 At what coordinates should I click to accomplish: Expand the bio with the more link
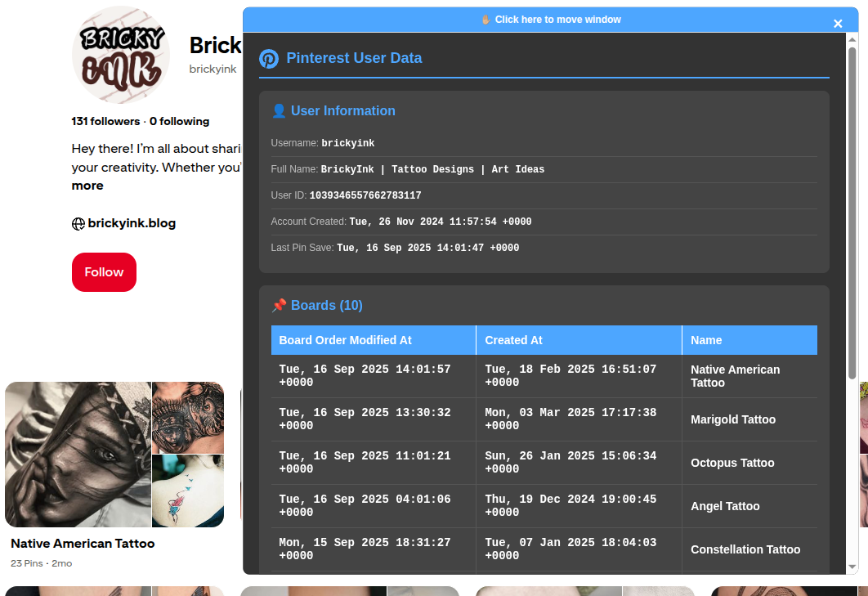87,186
